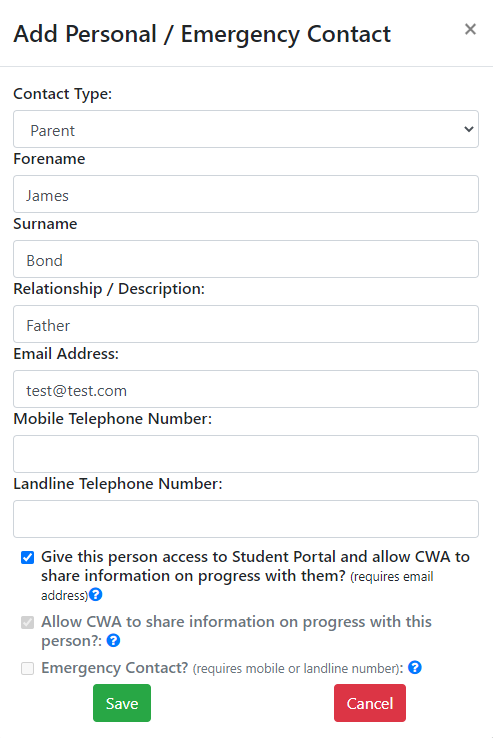The width and height of the screenshot is (493, 738).
Task: Click the dropdown arrow on Parent selector
Action: click(469, 129)
